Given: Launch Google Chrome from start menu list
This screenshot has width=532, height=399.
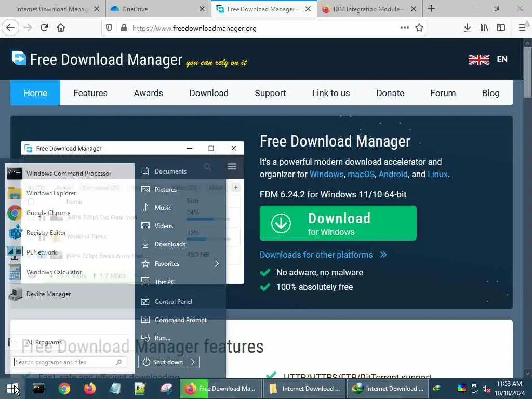Looking at the screenshot, I should [70, 213].
